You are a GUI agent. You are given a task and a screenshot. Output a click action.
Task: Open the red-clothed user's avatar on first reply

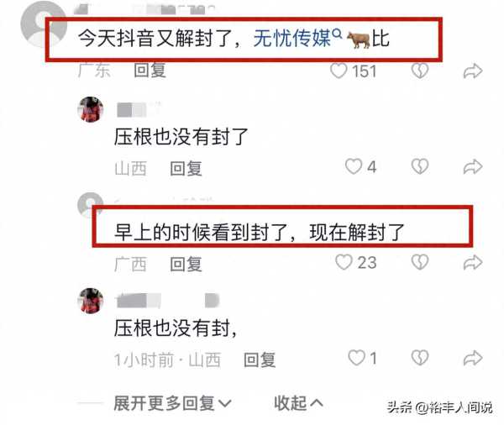pos(91,109)
